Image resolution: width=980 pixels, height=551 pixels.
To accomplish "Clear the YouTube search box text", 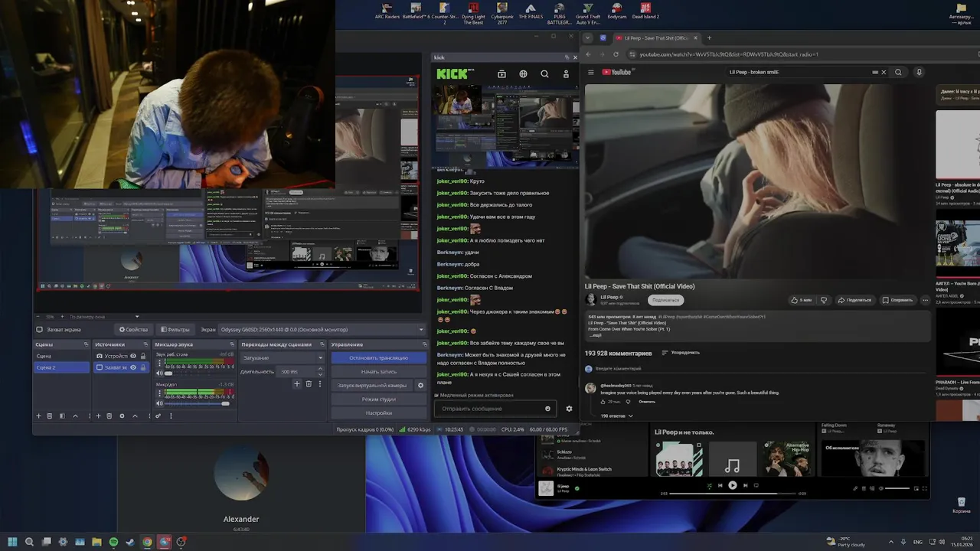I will tap(884, 72).
